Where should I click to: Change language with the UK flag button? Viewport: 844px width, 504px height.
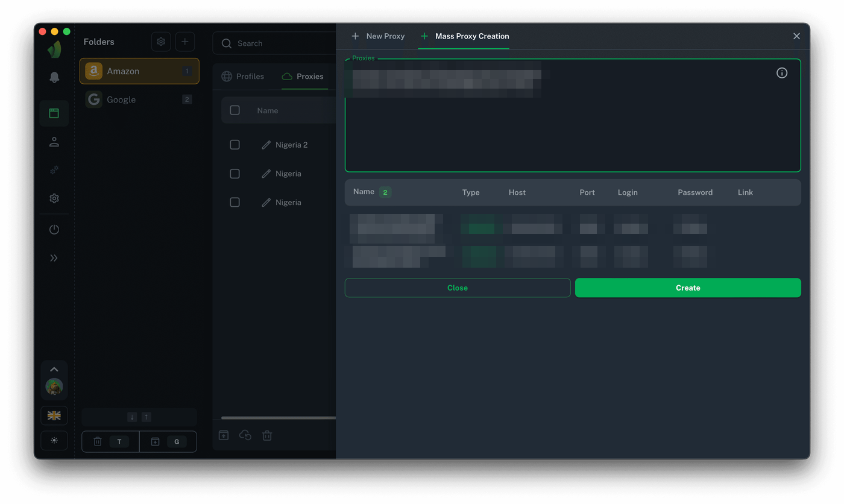(54, 415)
